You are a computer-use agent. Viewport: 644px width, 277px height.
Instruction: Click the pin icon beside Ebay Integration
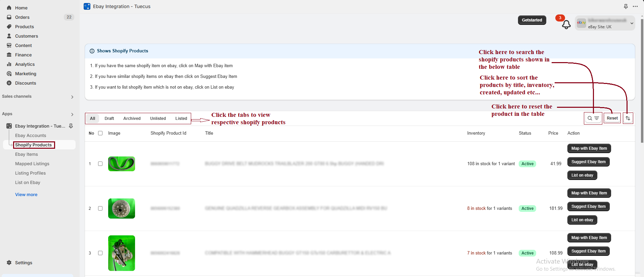tap(71, 126)
